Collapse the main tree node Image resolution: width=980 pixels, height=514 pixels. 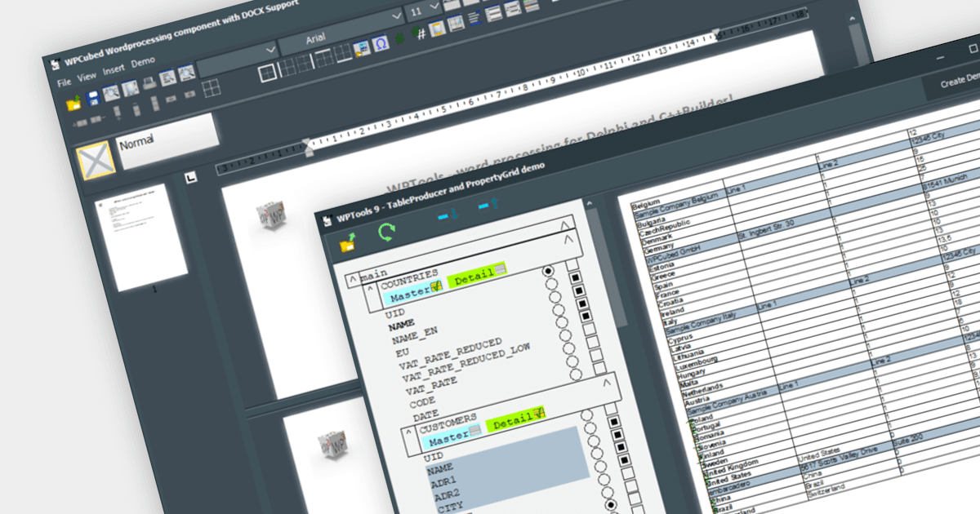pyautogui.click(x=354, y=277)
